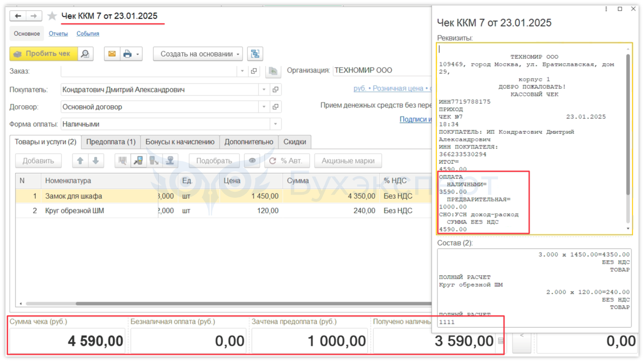Click the envelope email icon
This screenshot has width=644, height=362.
click(x=112, y=54)
